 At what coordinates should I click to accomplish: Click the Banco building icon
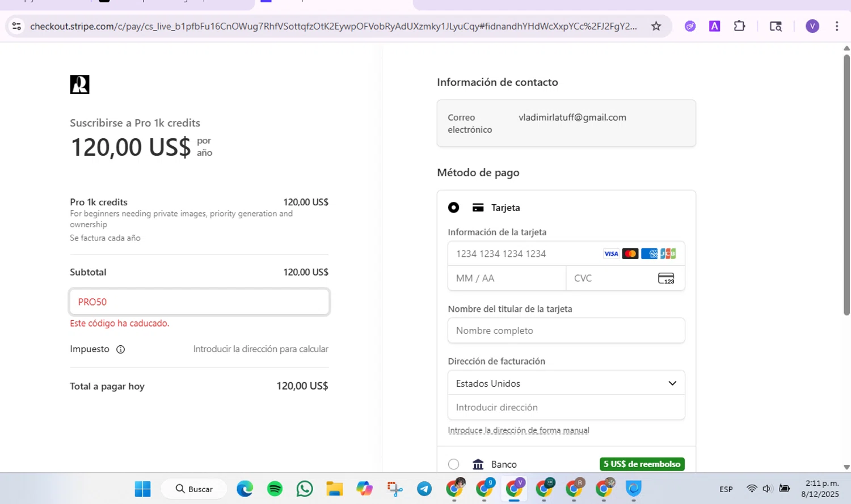click(478, 464)
